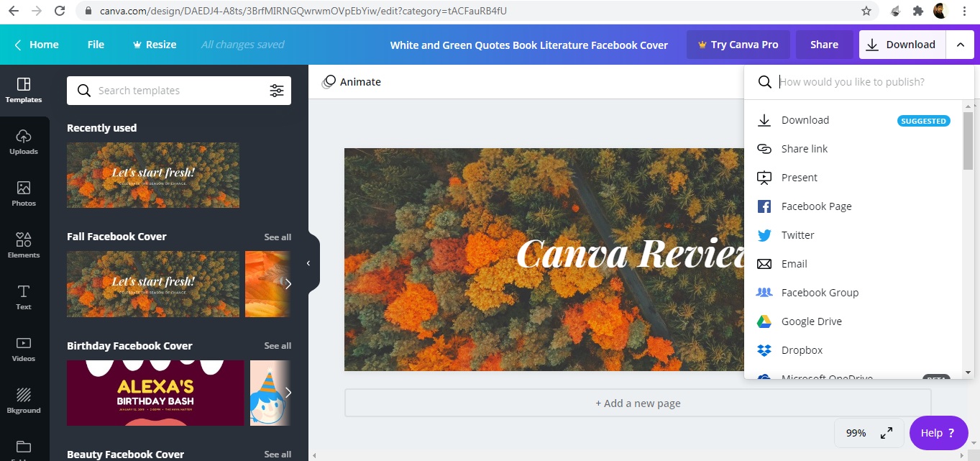Click See all for Fall Facebook Cover
The height and width of the screenshot is (461, 980).
(x=278, y=237)
